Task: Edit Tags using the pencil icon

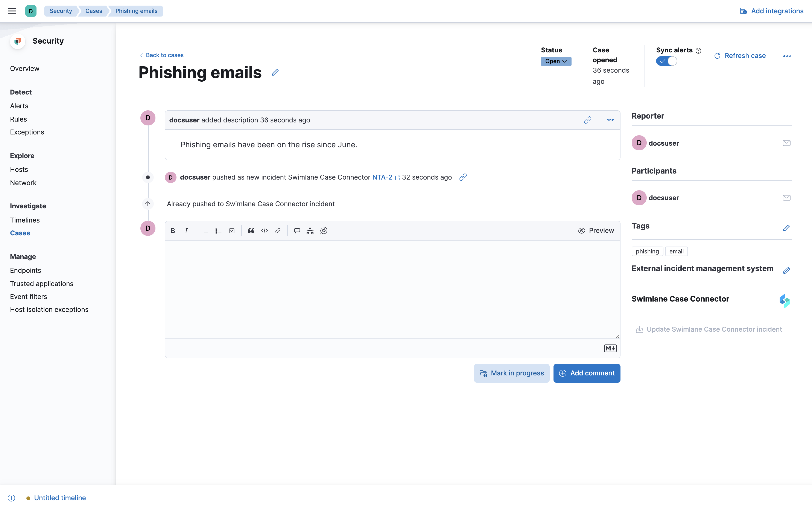Action: click(x=786, y=228)
